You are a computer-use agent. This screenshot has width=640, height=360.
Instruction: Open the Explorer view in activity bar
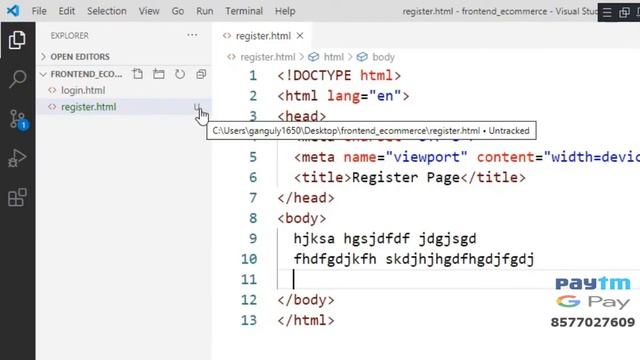pyautogui.click(x=17, y=40)
